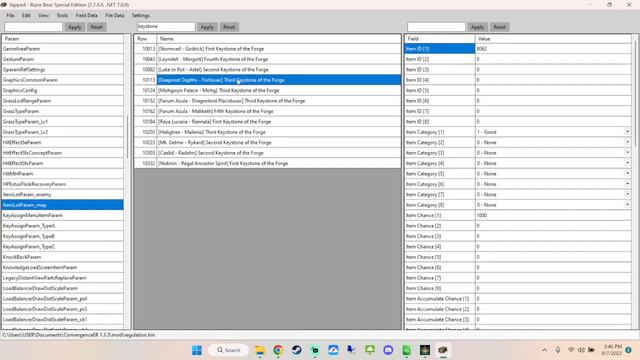
Task: Open Steam from the taskbar
Action: [x=297, y=350]
